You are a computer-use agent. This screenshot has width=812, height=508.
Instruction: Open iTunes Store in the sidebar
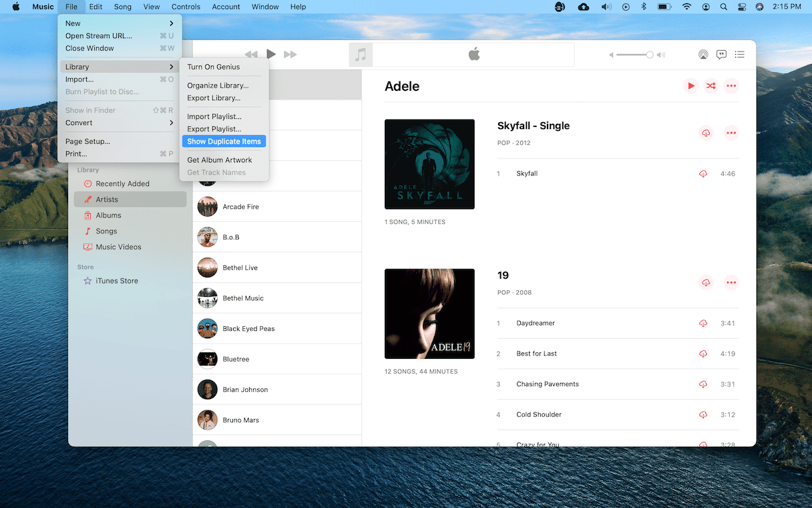130,281
